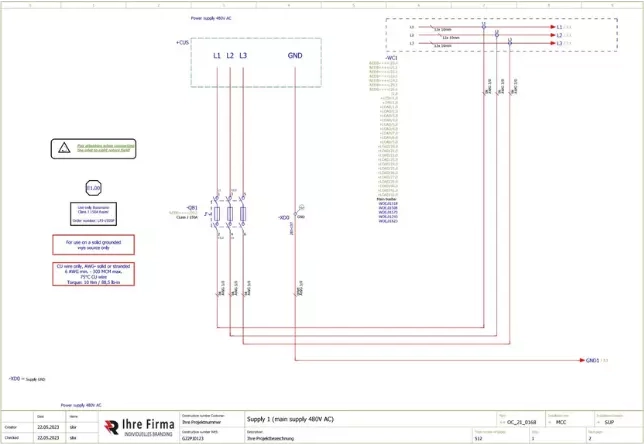Viewport: 644px width, 444px height.
Task: Click the G22P30123 construction number
Action: [193, 439]
